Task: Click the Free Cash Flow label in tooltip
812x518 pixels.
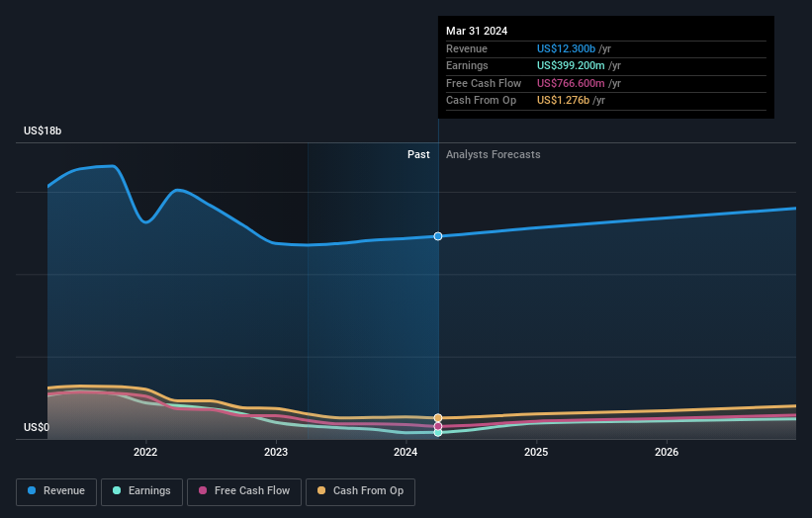Action: [484, 83]
